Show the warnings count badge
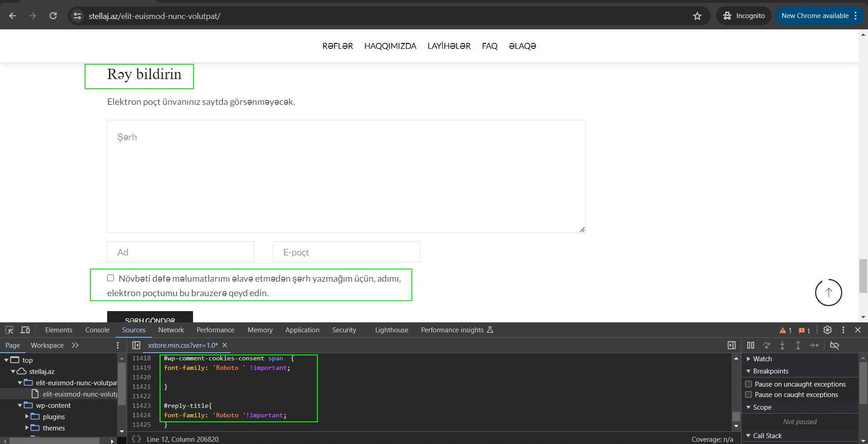Screen dimensions: 868x444 click(x=785, y=331)
